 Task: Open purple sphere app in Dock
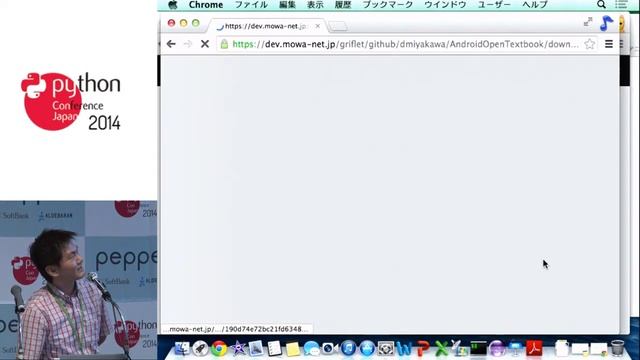click(497, 349)
